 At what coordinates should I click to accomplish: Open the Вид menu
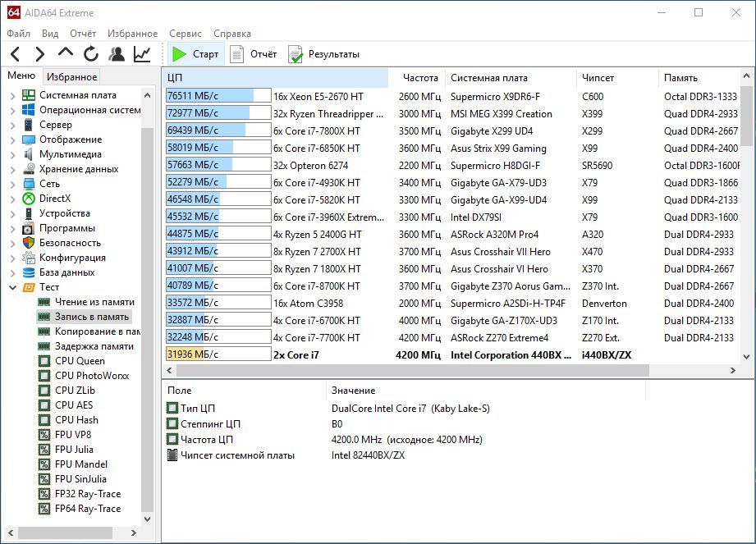pyautogui.click(x=49, y=34)
